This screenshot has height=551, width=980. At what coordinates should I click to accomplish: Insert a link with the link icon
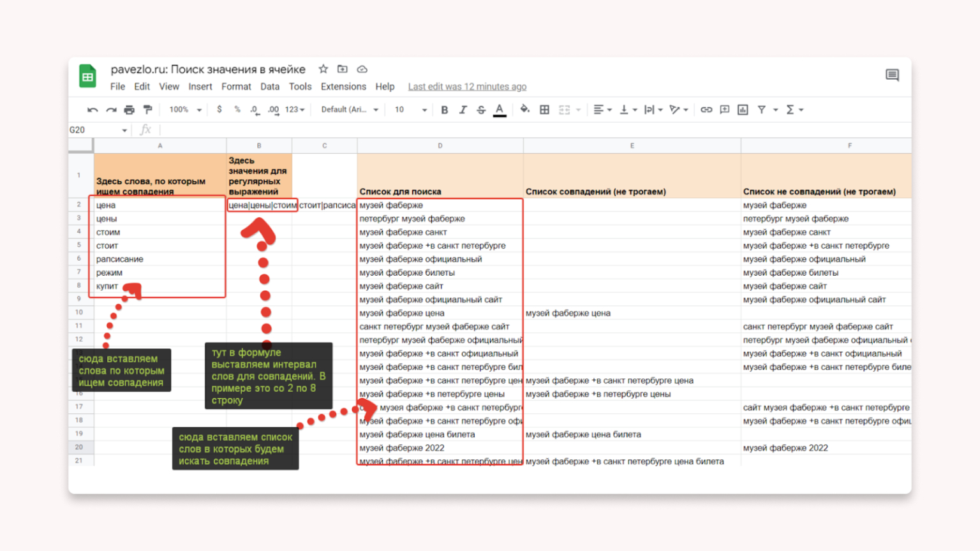click(x=706, y=110)
